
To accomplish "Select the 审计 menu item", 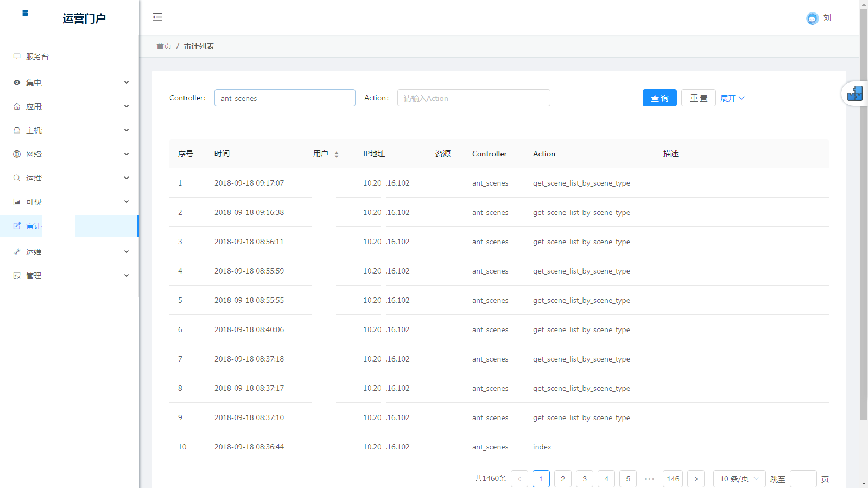I will (x=69, y=226).
